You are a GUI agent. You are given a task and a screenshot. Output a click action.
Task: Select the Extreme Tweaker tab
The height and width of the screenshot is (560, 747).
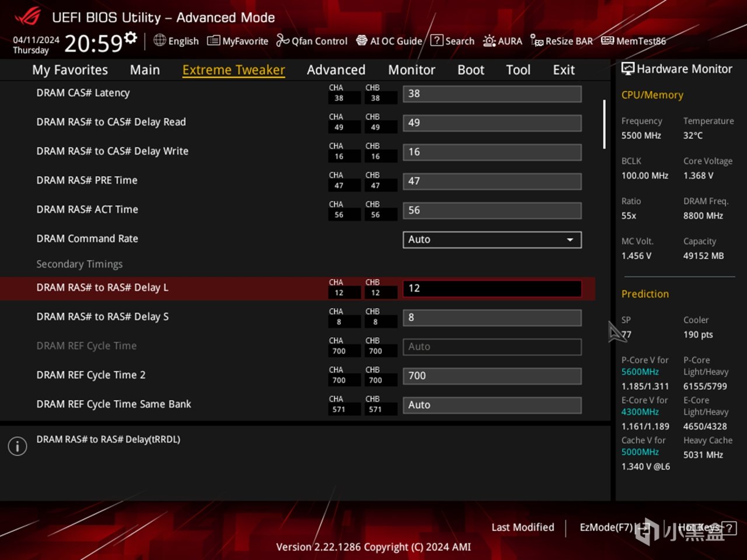[233, 70]
